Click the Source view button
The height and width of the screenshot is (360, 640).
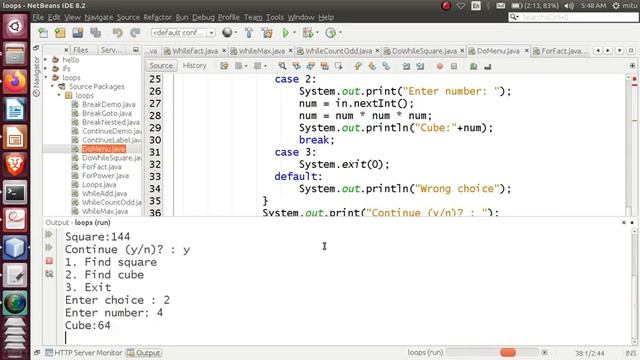coord(161,66)
